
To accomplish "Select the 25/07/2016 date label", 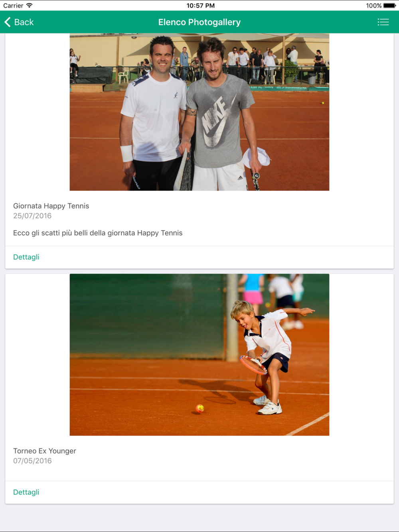I will (32, 216).
